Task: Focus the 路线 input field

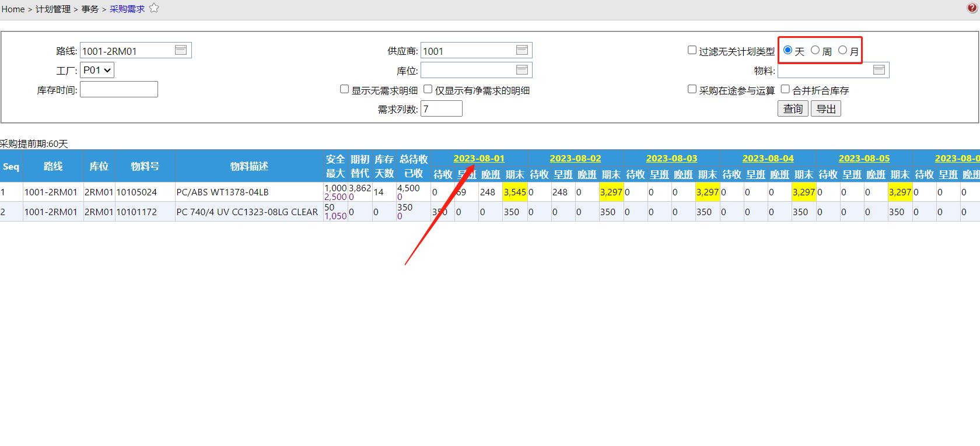Action: [x=135, y=51]
